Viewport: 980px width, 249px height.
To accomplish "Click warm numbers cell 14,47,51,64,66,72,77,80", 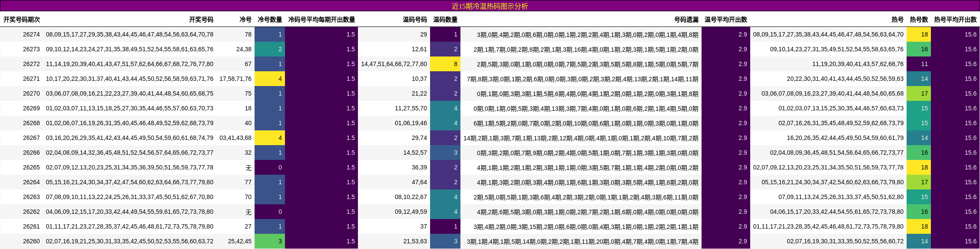I will pyautogui.click(x=394, y=64).
